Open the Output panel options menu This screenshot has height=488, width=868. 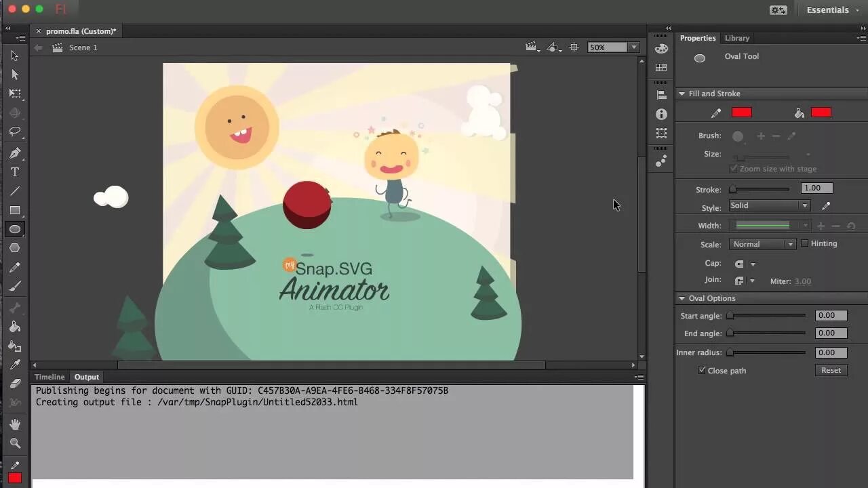(x=638, y=377)
